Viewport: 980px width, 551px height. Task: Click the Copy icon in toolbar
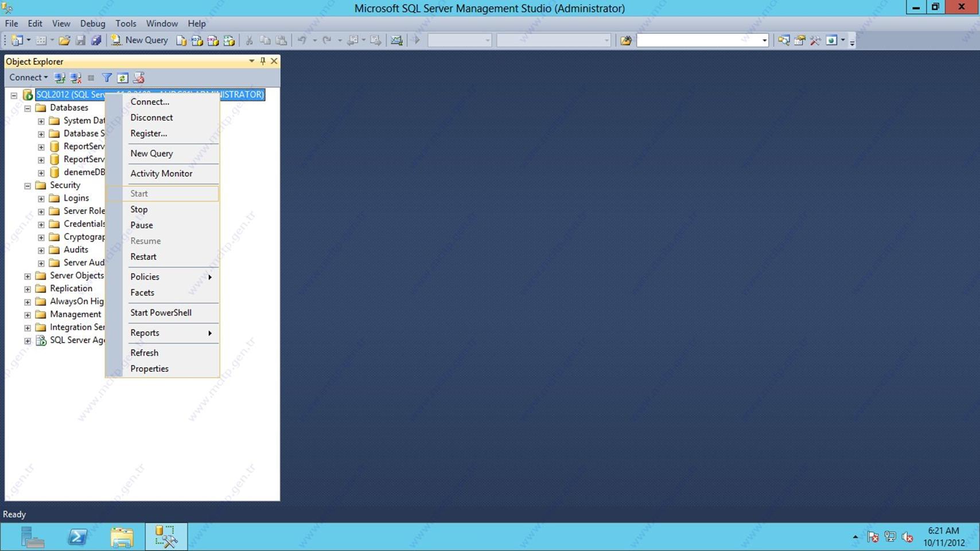click(x=265, y=40)
